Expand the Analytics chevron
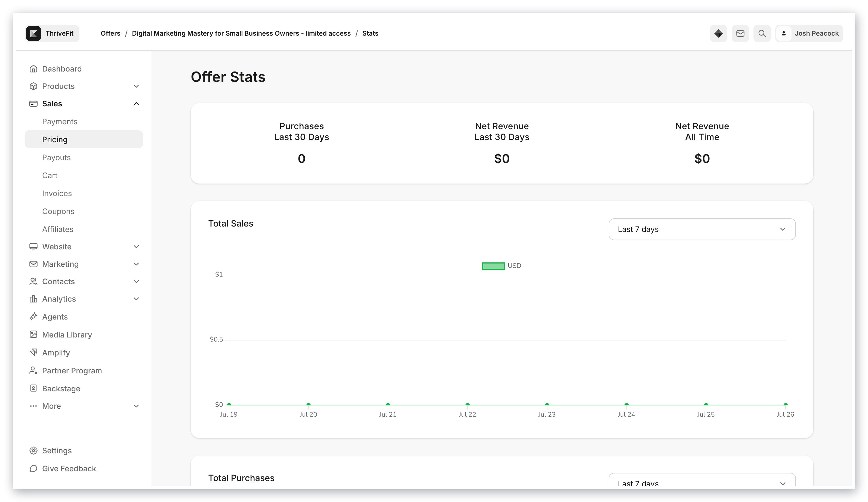The height and width of the screenshot is (502, 868). (136, 299)
